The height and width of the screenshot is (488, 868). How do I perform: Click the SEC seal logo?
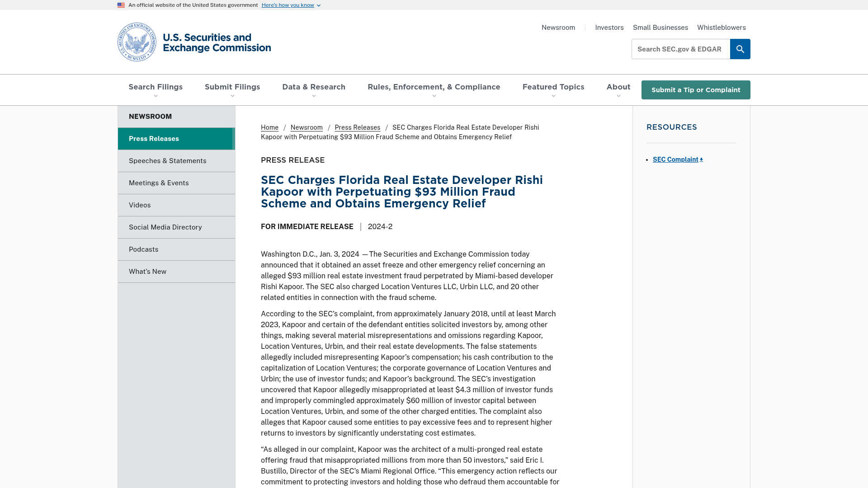click(137, 42)
